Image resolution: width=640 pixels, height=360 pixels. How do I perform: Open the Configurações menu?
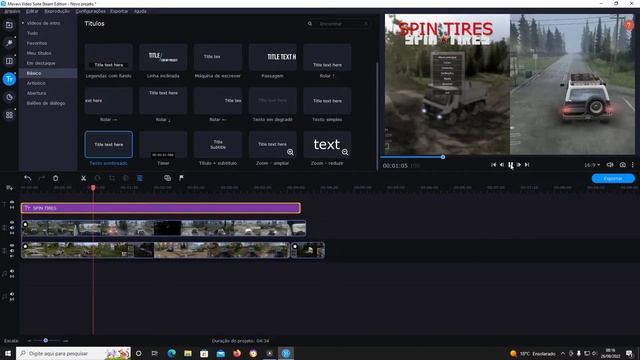90,11
